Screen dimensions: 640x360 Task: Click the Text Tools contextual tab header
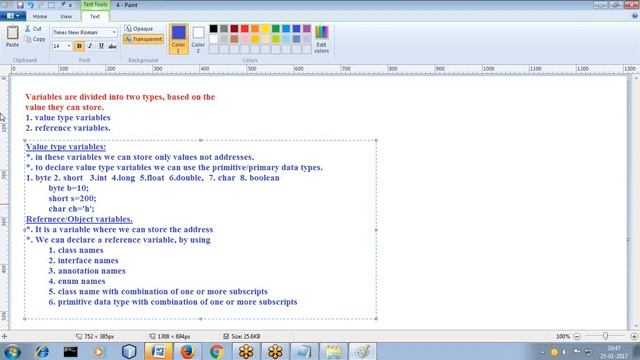click(x=95, y=4)
